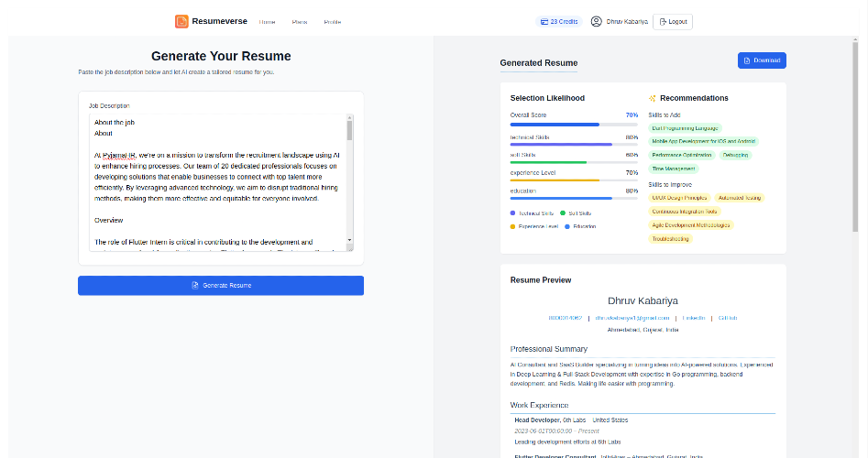Click the download file icon
The width and height of the screenshot is (868, 458).
(747, 60)
